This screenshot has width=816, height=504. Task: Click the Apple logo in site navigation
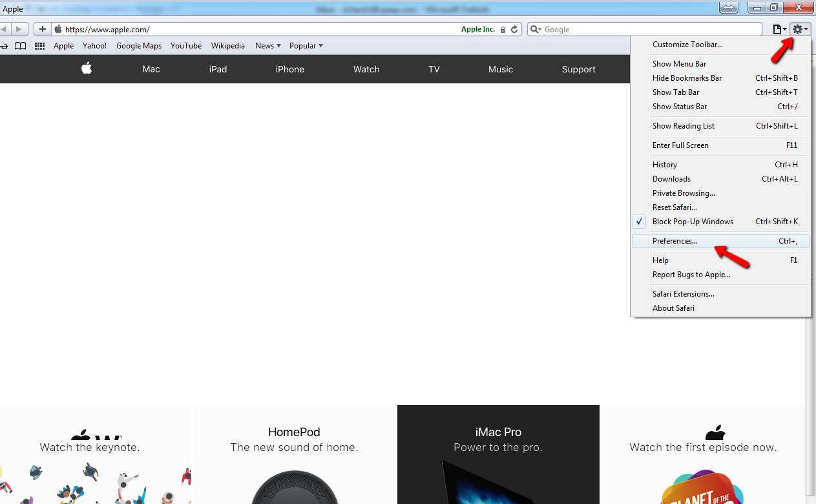point(87,68)
